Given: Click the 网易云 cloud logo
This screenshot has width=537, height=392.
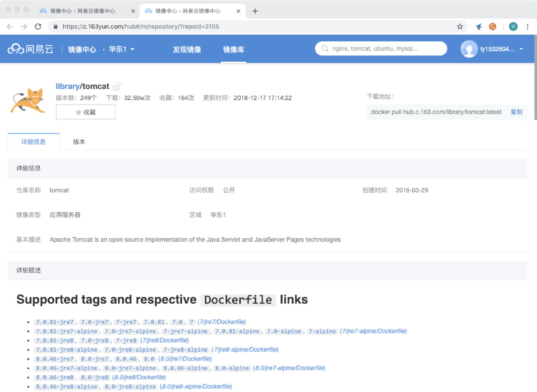Looking at the screenshot, I should click(31, 49).
